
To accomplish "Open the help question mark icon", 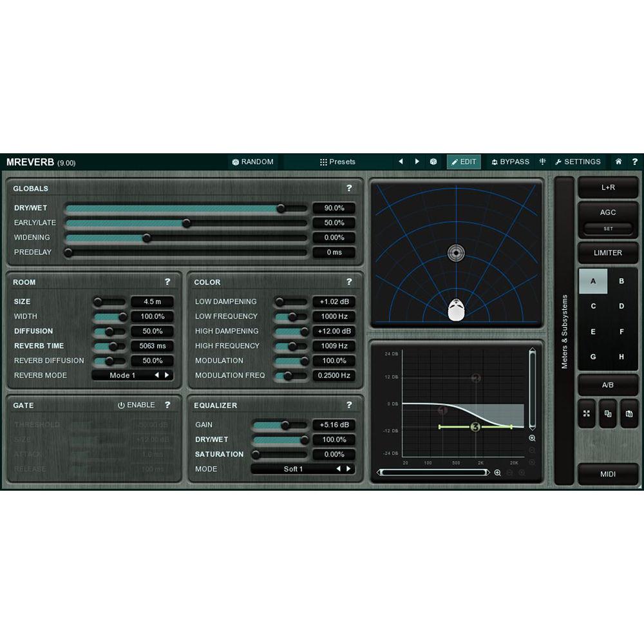I will click(x=635, y=162).
